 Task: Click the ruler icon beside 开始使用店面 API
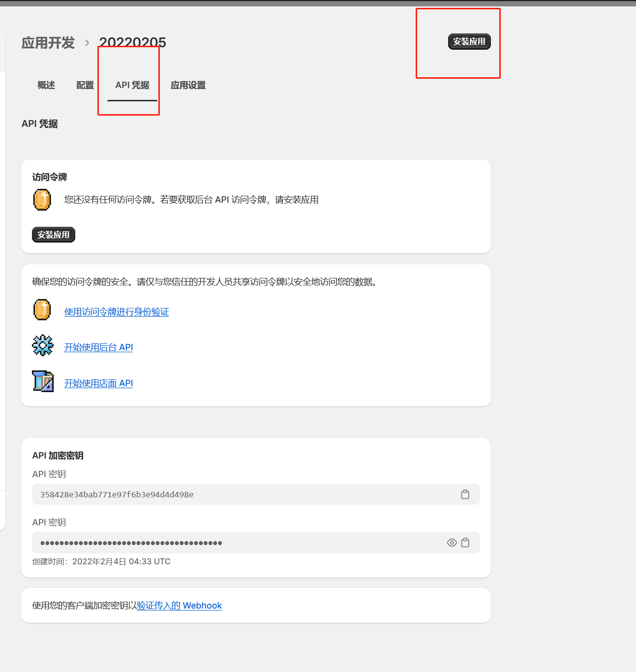43,381
